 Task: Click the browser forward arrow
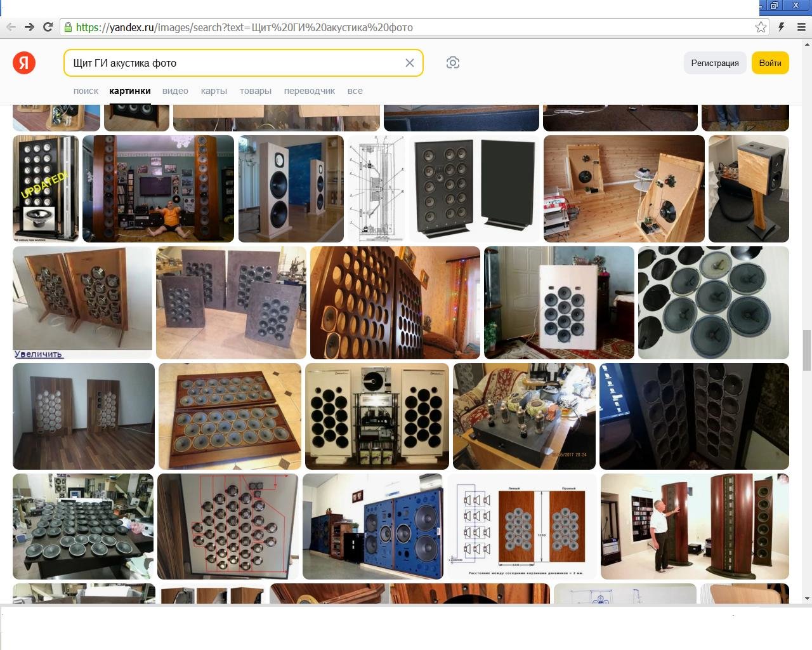29,27
